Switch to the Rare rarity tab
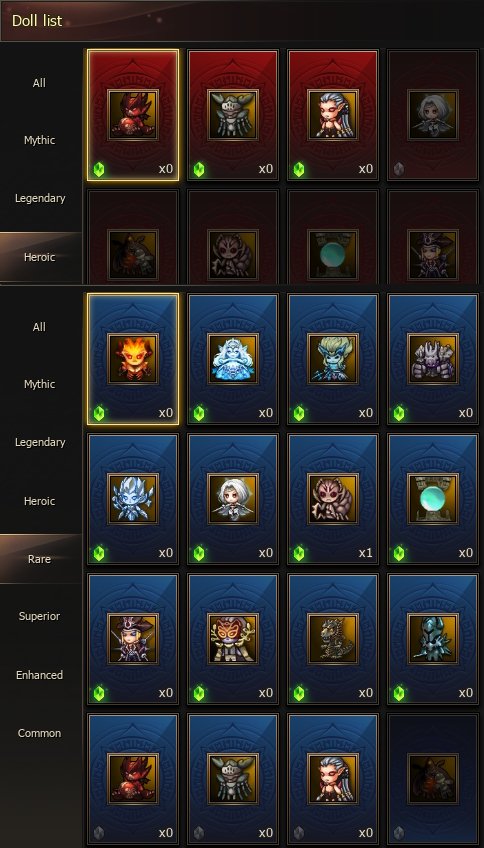 pos(41,559)
